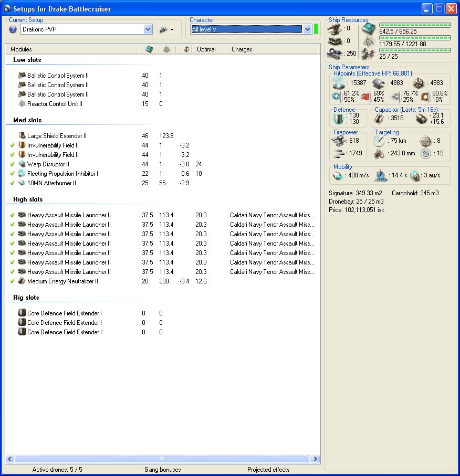
Task: Select the 10MN Afterburner II icon
Action: click(x=22, y=183)
